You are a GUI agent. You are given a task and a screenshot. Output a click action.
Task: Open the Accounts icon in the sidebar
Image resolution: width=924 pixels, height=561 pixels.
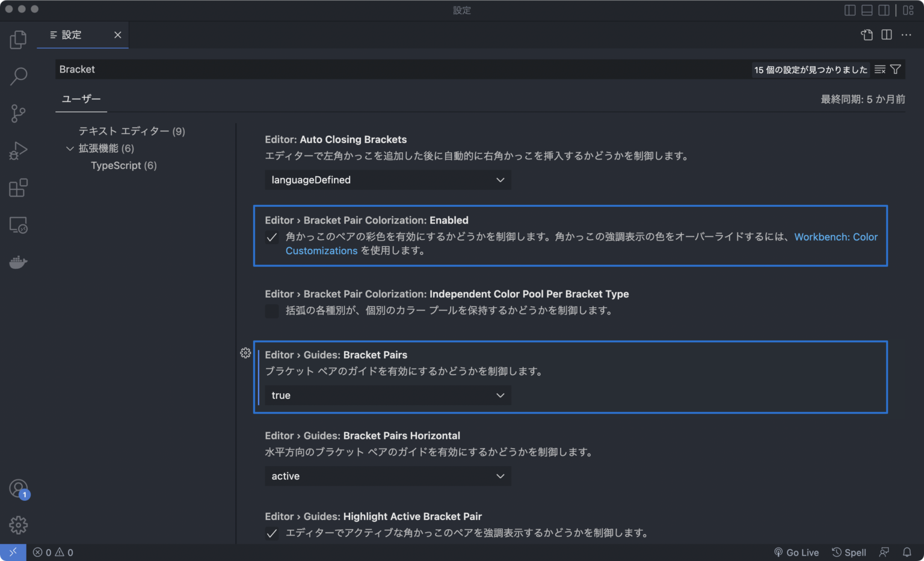(18, 488)
